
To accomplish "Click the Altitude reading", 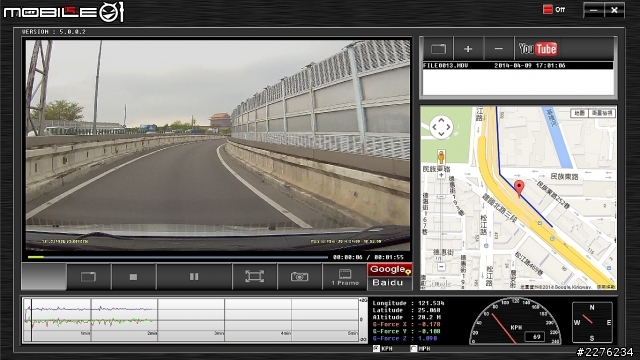I will click(408, 317).
